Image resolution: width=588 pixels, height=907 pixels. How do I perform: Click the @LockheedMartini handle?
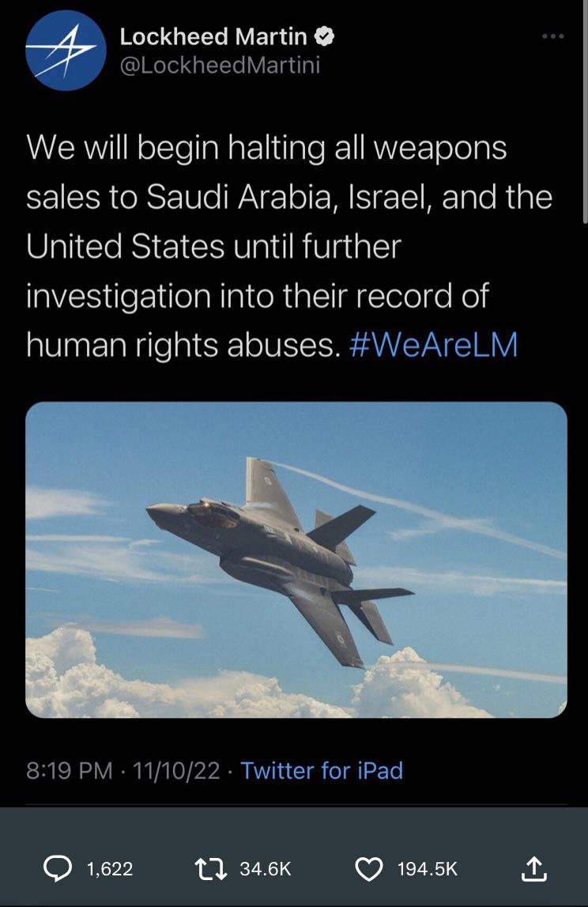(220, 65)
